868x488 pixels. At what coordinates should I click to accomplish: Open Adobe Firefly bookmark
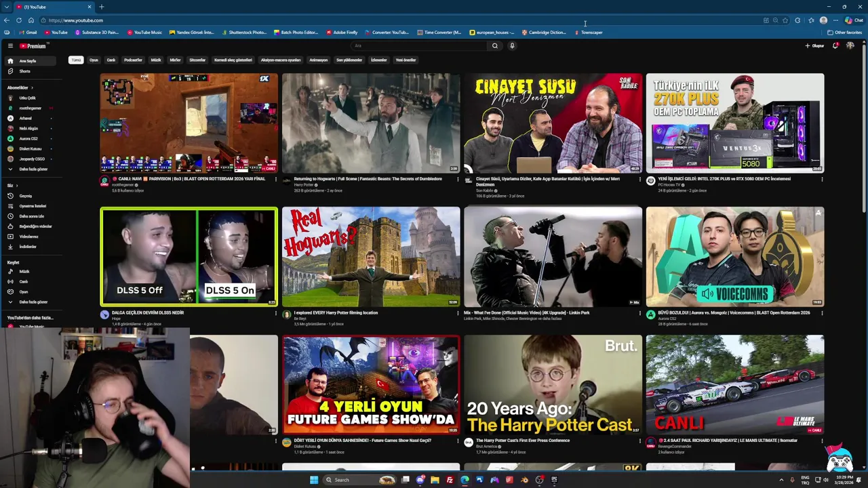point(342,33)
